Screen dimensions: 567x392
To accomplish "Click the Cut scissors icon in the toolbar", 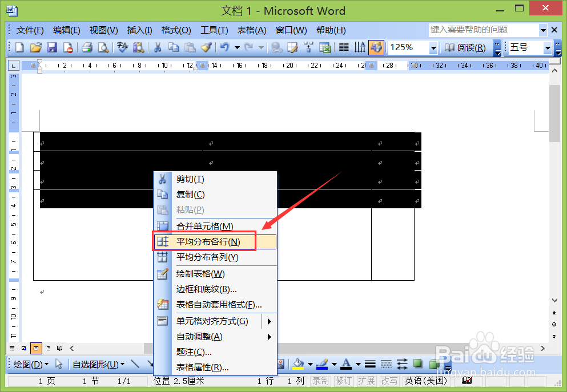I will click(x=157, y=47).
